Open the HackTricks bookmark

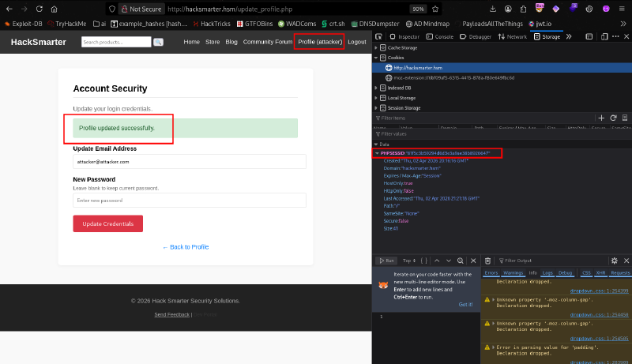[211, 24]
